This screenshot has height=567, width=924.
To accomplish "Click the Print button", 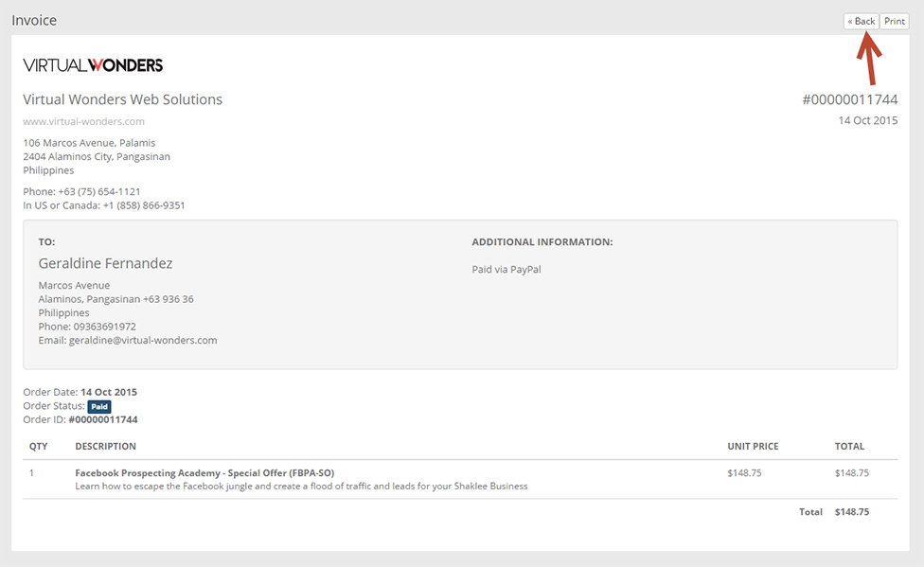I will [x=894, y=21].
